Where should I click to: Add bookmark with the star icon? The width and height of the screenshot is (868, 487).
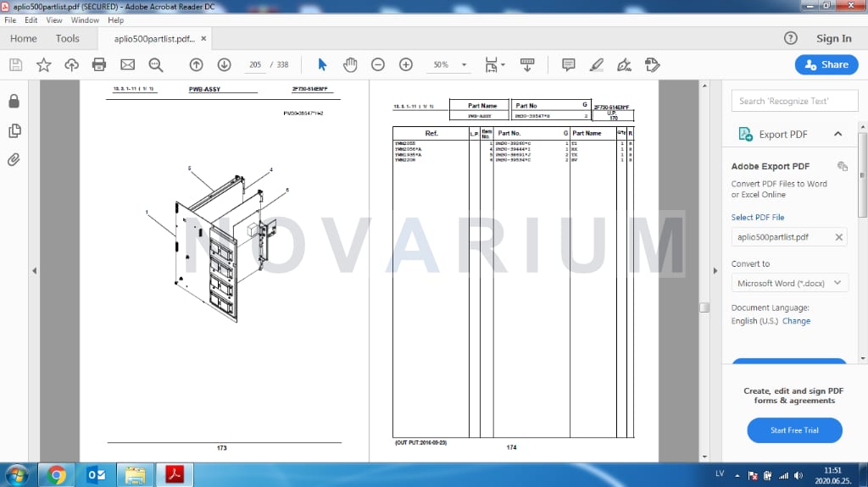tap(44, 64)
